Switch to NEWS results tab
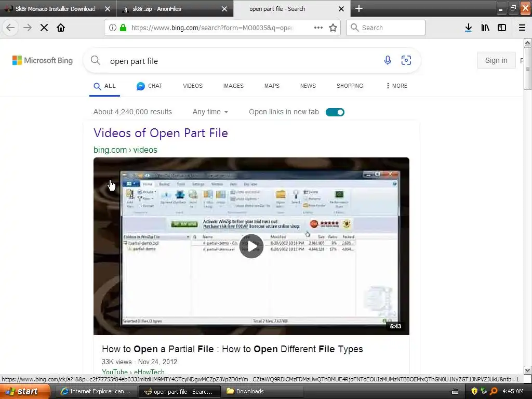The image size is (532, 399). tap(308, 86)
